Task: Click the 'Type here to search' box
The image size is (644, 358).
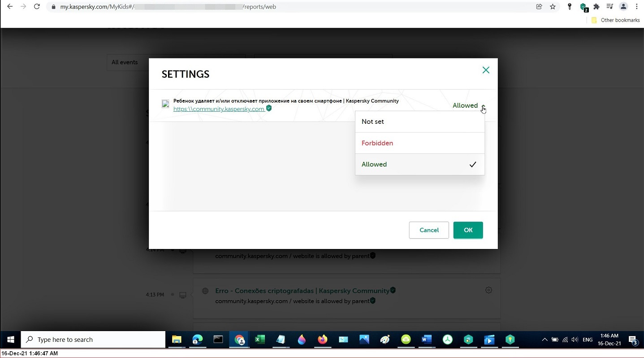Action: coord(93,340)
